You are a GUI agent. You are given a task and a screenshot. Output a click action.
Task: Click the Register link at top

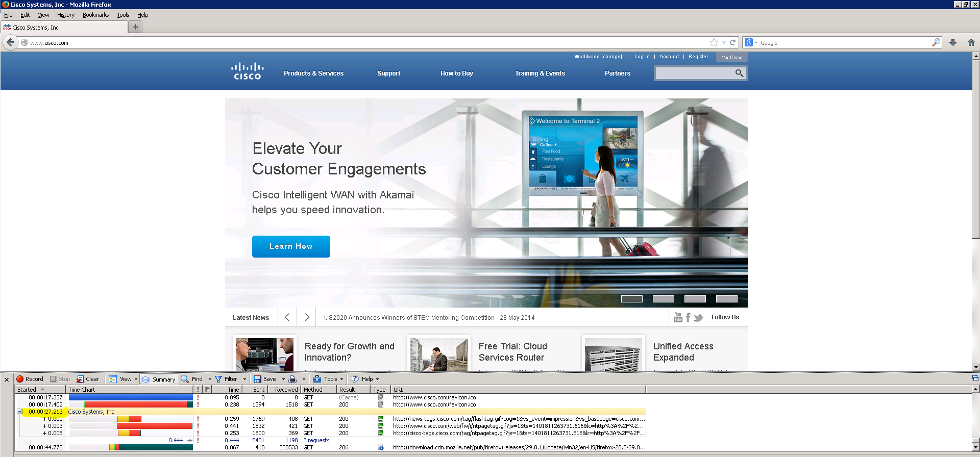coord(698,57)
